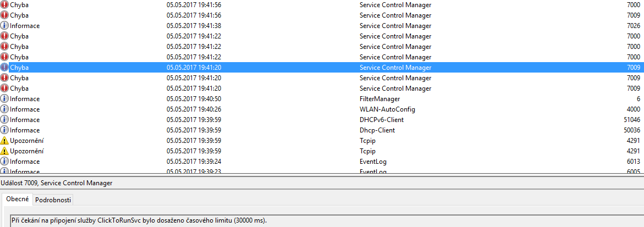Switch to the Podrobnosti tab
Image resolution: width=644 pixels, height=227 pixels.
click(x=53, y=200)
